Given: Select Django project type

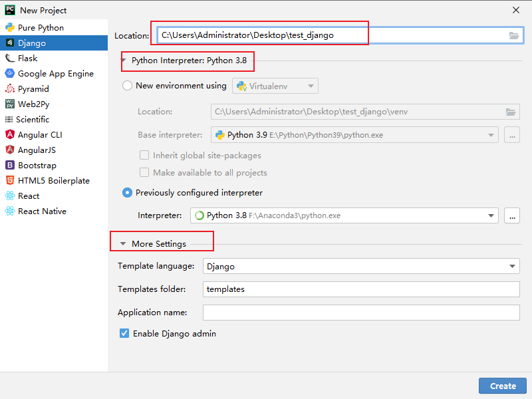Looking at the screenshot, I should tap(54, 43).
